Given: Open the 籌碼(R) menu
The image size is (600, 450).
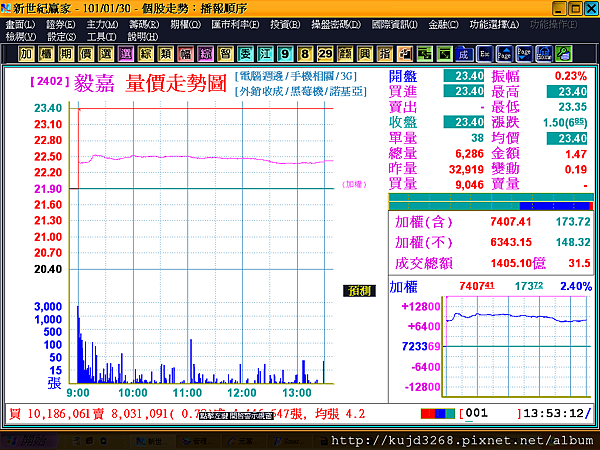Looking at the screenshot, I should pos(144,25).
